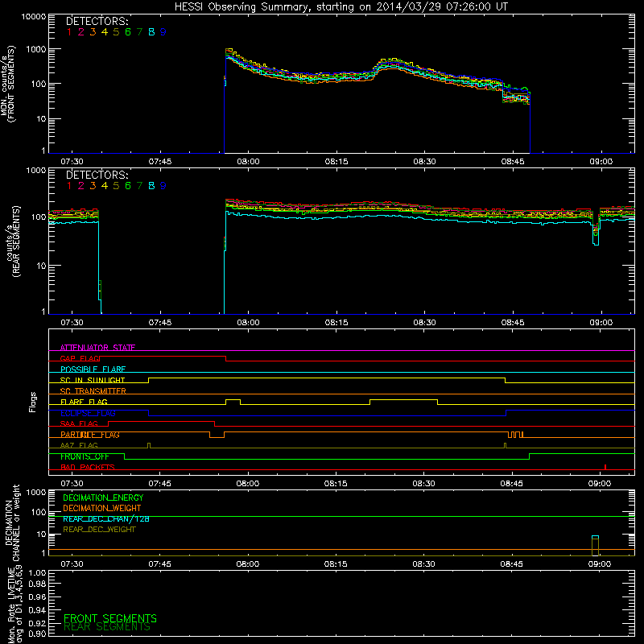Click the DECIMATION_WEIGHT legend entry
The height and width of the screenshot is (644, 644).
[x=102, y=509]
